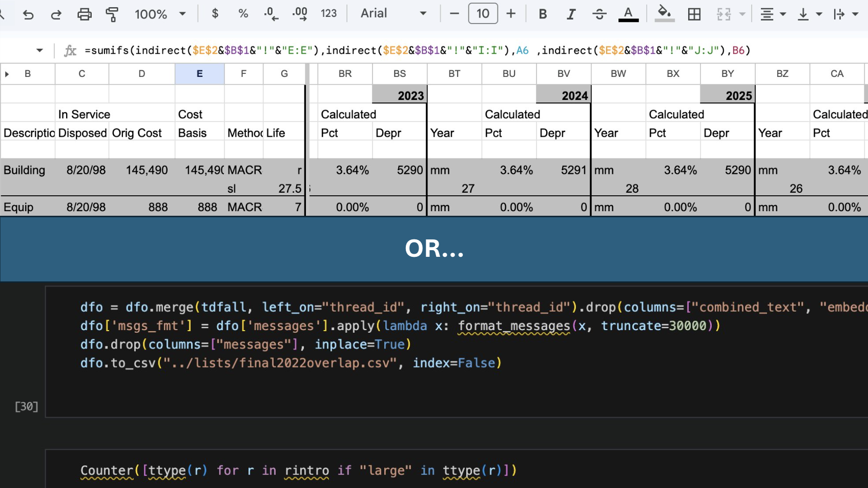Click the Undo arrow icon

[x=28, y=14]
